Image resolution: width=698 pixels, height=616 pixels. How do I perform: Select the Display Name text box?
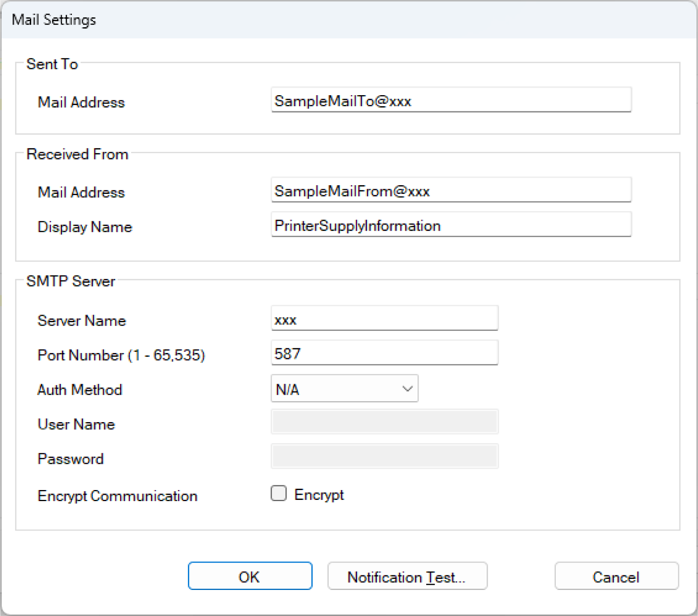[451, 225]
